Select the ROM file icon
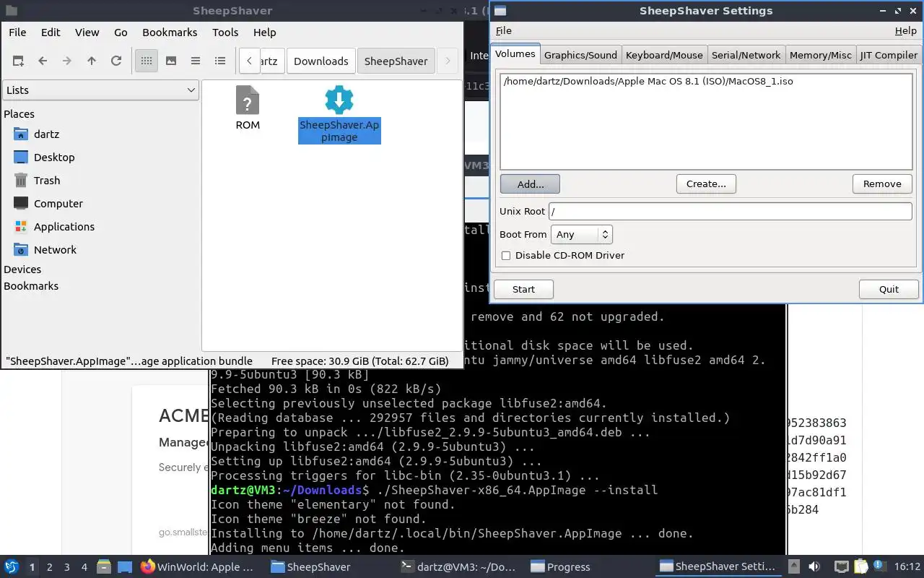This screenshot has width=924, height=578. [x=248, y=108]
